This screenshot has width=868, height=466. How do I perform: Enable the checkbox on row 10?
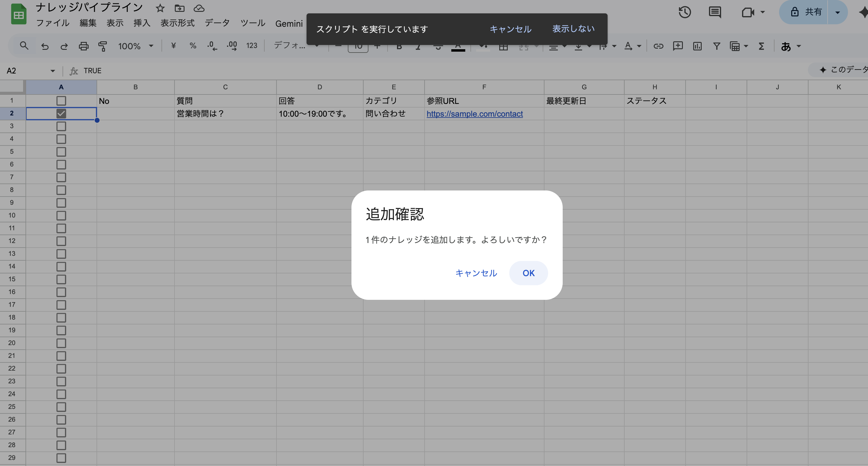tap(61, 215)
